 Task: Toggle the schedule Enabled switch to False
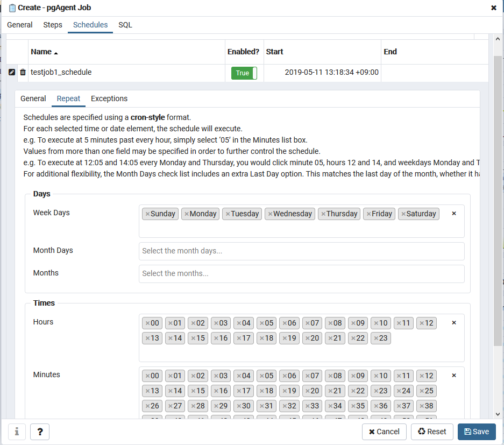(x=244, y=72)
